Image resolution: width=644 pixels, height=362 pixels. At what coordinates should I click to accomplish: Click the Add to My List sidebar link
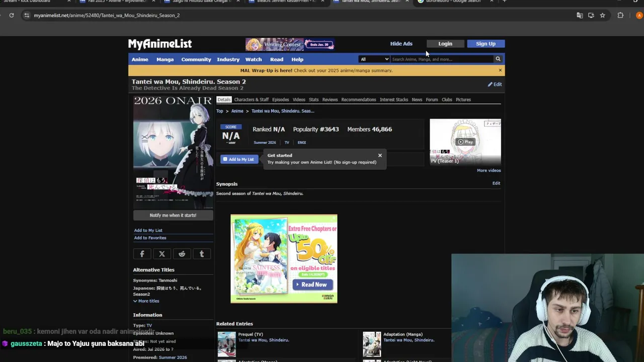[x=148, y=230]
